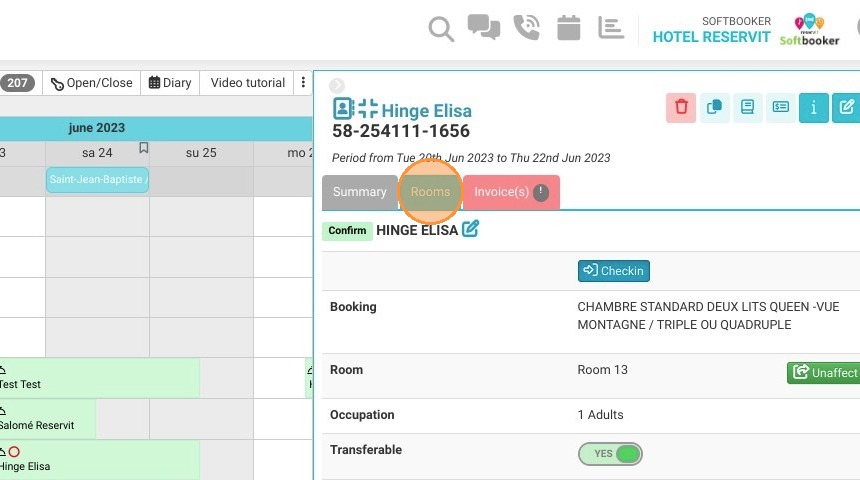860x480 pixels.
Task: Click the alert badge on Invoice(s) tab
Action: (541, 192)
